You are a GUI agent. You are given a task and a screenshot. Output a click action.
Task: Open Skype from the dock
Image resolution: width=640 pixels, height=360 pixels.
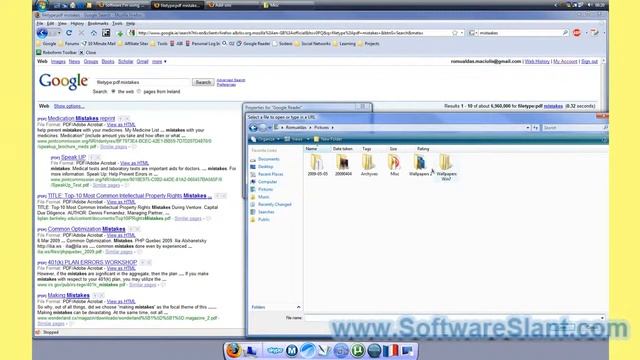(275, 351)
